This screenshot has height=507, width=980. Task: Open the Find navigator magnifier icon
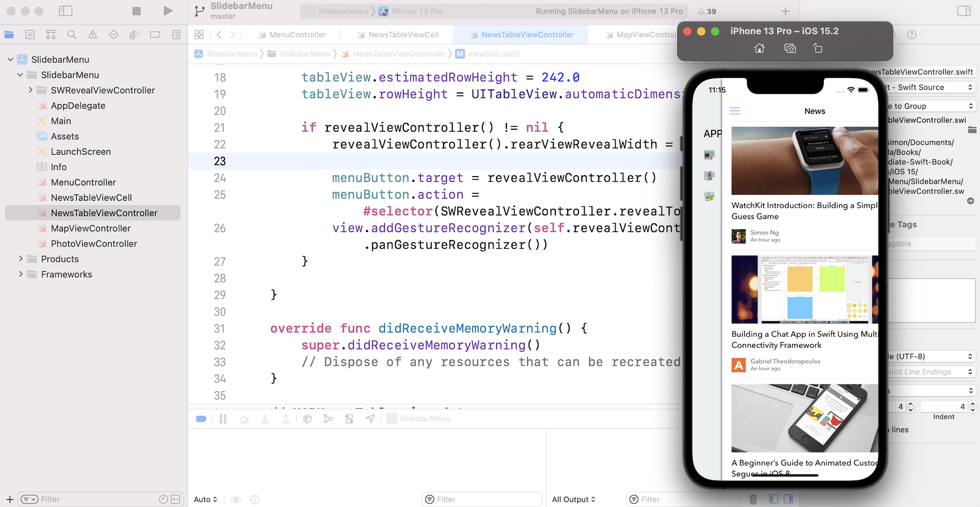click(x=71, y=35)
